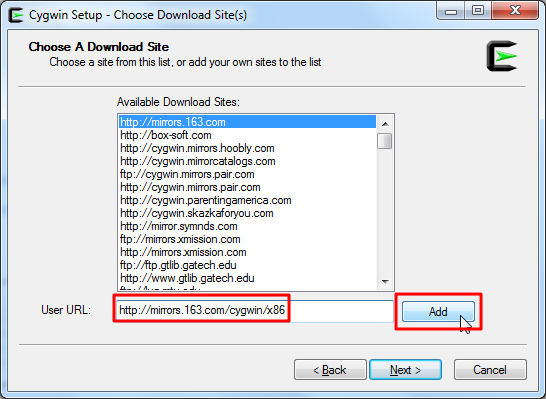
Task: Select http://cygwin.mirrors.hoobly.com mirror
Action: (x=247, y=148)
